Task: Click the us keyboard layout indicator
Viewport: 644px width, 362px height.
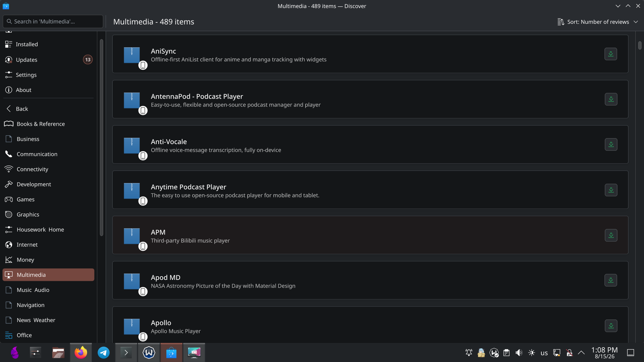Action: pyautogui.click(x=544, y=353)
